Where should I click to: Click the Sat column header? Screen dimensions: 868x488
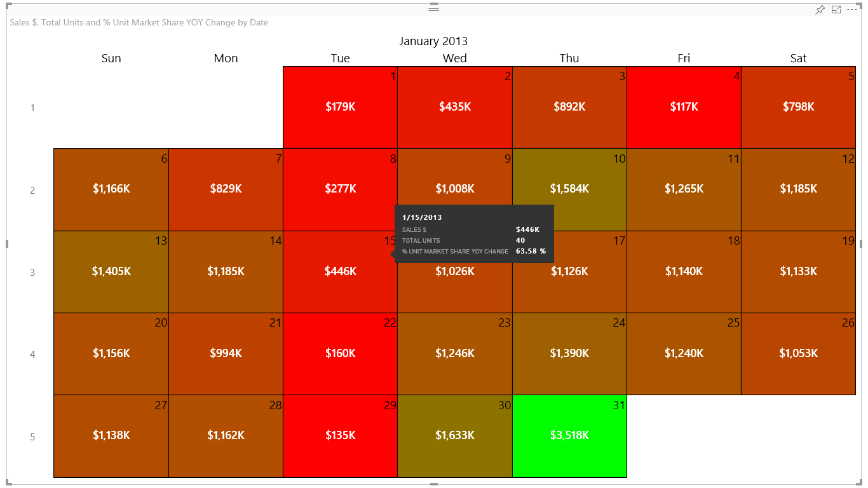point(799,58)
